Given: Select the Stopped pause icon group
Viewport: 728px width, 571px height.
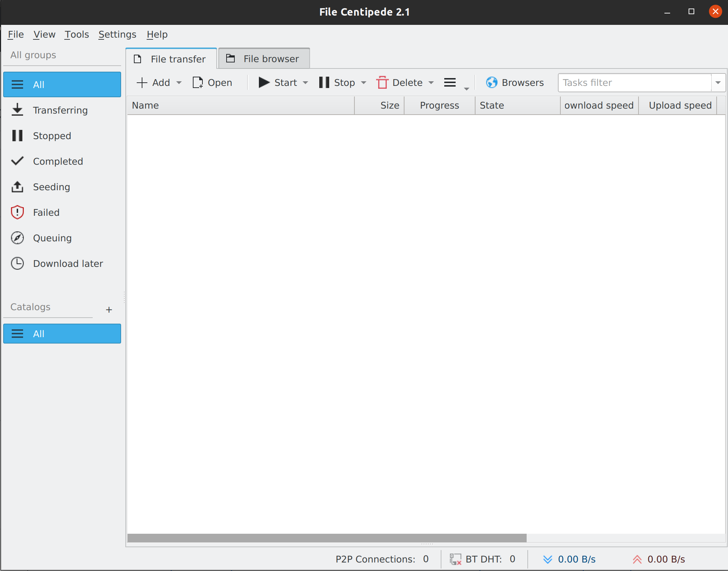Looking at the screenshot, I should pyautogui.click(x=17, y=136).
